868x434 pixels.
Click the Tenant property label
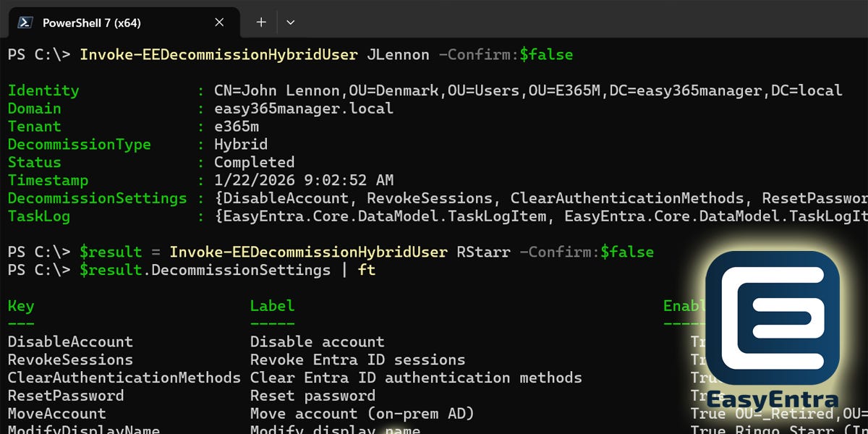pyautogui.click(x=34, y=127)
